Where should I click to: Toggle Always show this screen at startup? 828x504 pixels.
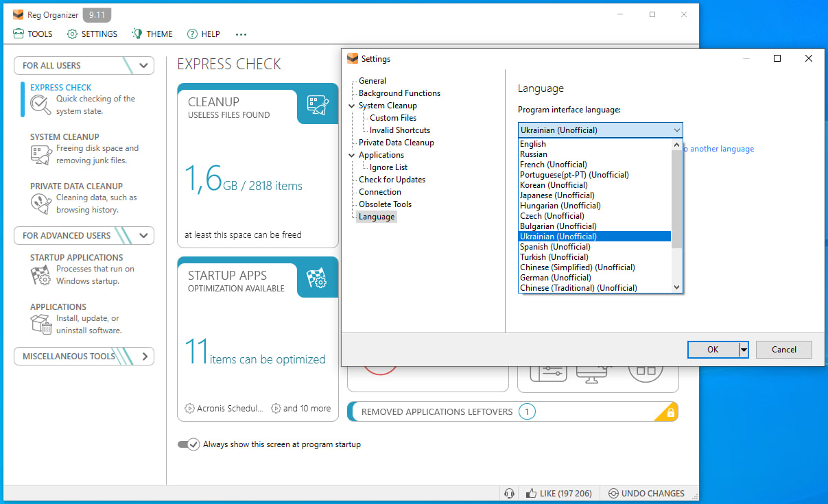coord(189,444)
